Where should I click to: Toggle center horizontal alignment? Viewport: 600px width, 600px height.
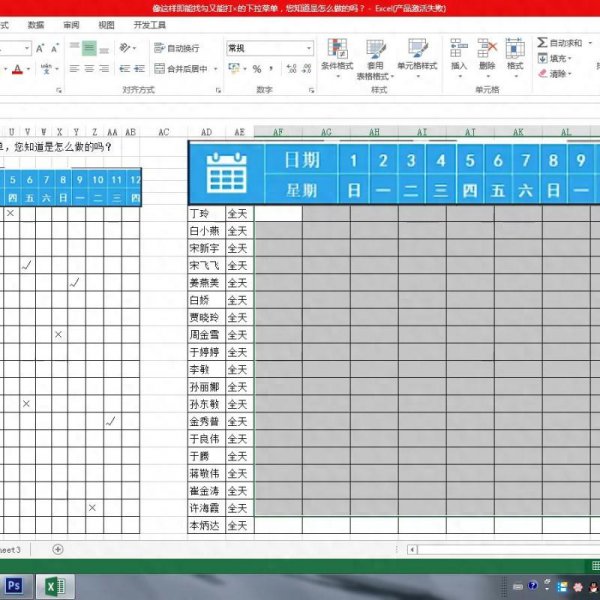90,69
